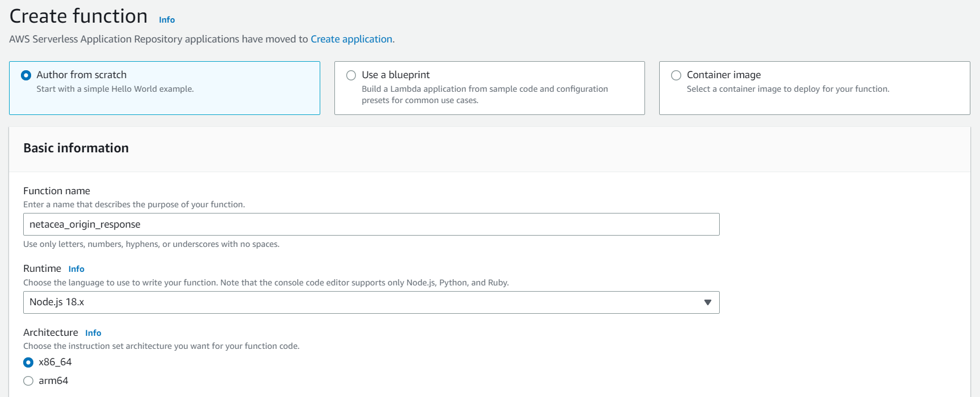
Task: Click the Runtime dropdown arrow icon
Action: click(707, 302)
